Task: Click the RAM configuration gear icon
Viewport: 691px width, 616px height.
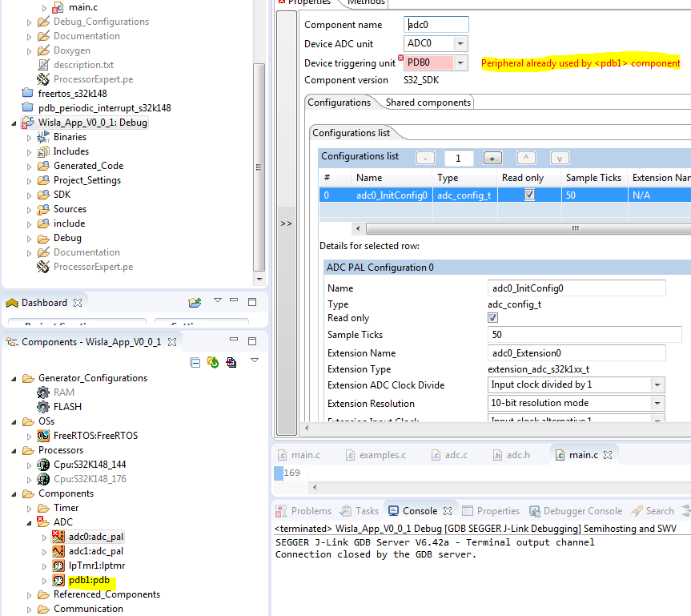Action: (x=43, y=393)
